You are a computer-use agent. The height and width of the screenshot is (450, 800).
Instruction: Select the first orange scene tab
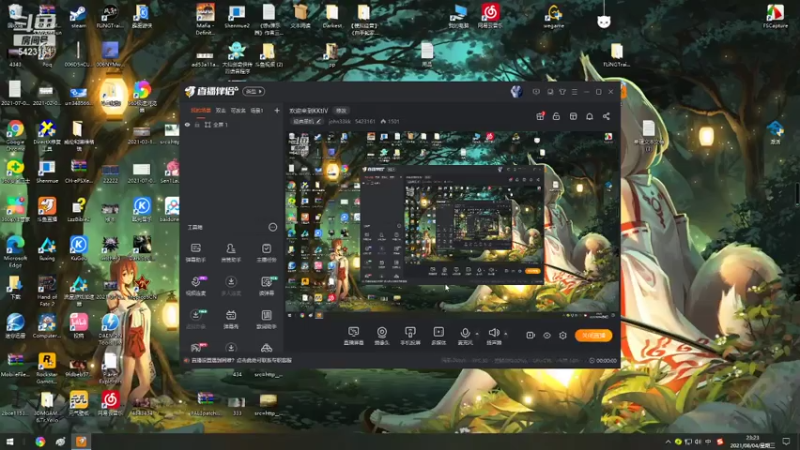[x=201, y=110]
